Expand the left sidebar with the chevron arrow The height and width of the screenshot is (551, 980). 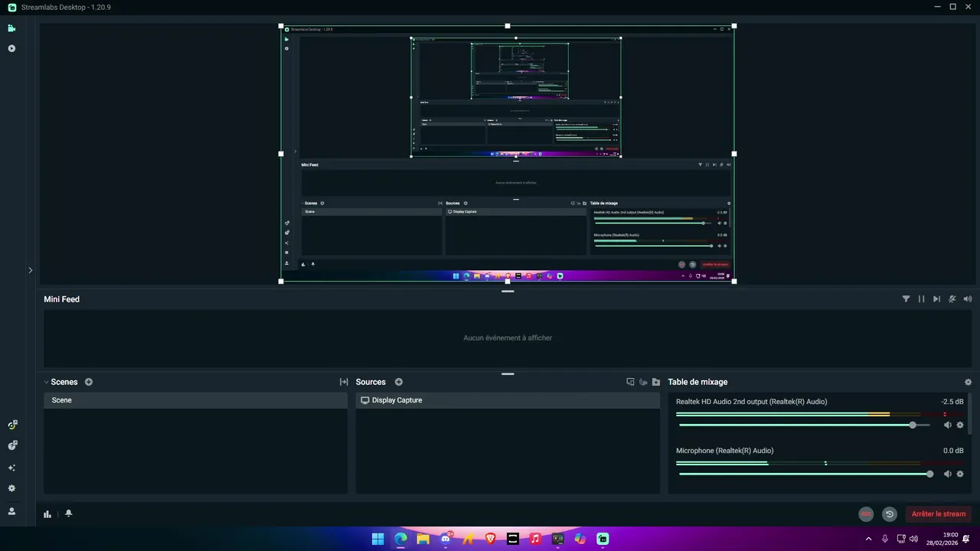pyautogui.click(x=31, y=270)
